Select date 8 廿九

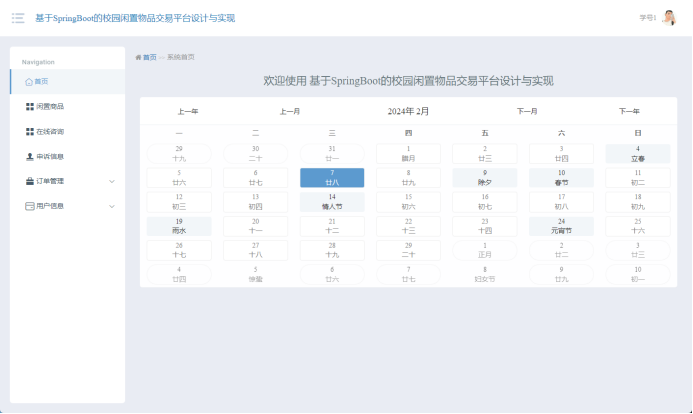click(x=408, y=178)
